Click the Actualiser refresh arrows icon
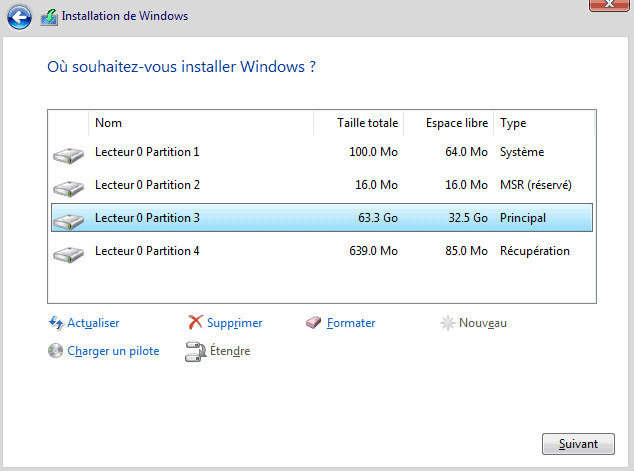Viewport: 634px width, 471px height. click(x=56, y=323)
